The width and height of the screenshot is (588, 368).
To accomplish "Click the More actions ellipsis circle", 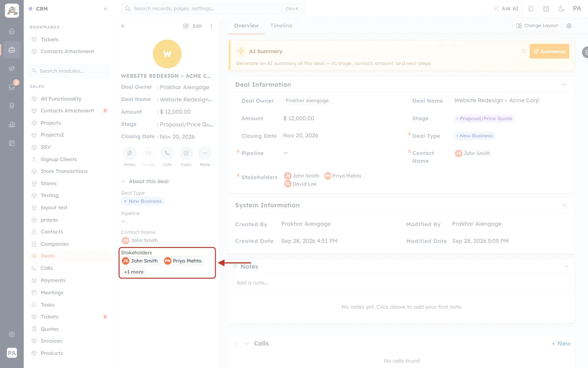I will (x=205, y=153).
